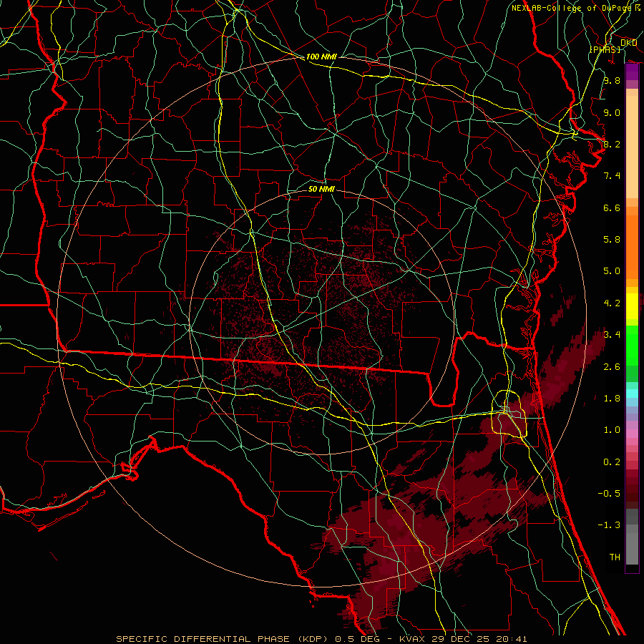The width and height of the screenshot is (644, 644).
Task: Select the 5.8 value on the legend
Action: 612,240
